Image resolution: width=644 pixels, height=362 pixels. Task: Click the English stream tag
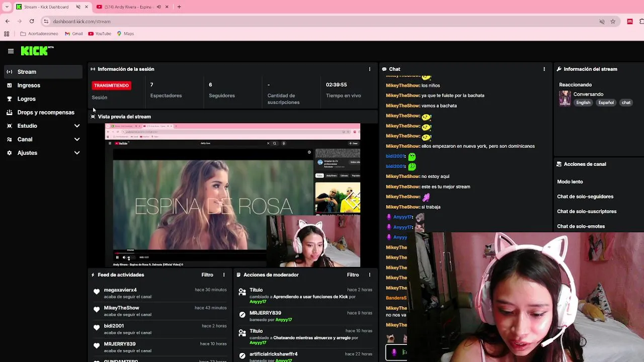583,103
